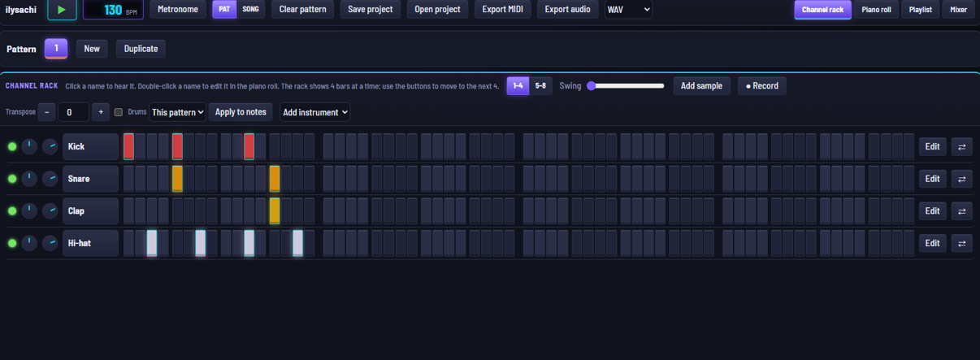Adjust the first knob on Hi-hat channel
This screenshot has height=360, width=980.
pyautogui.click(x=29, y=243)
